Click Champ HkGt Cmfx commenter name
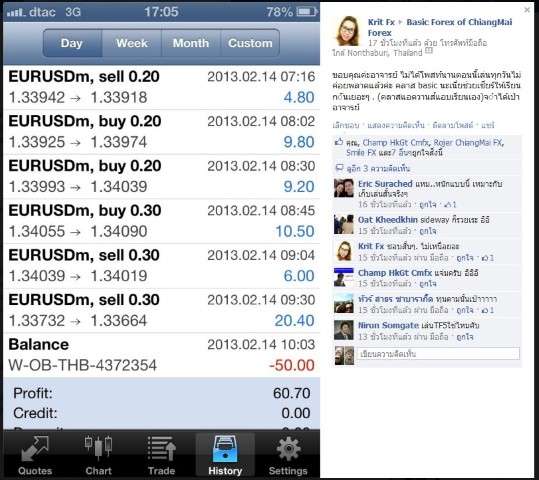 click(395, 273)
